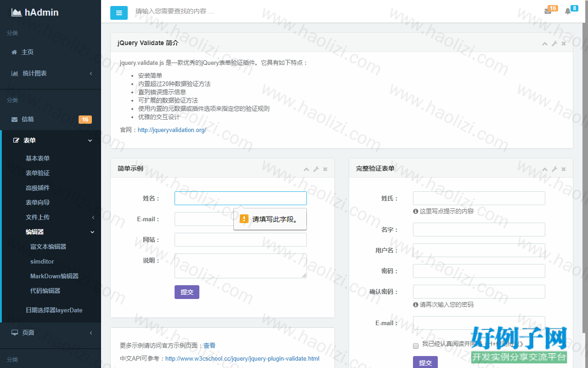Close the 简单示例 panel
The height and width of the screenshot is (368, 588).
(x=325, y=169)
